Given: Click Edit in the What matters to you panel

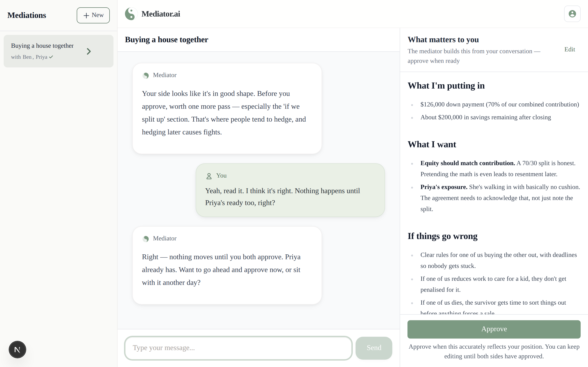Looking at the screenshot, I should tap(570, 49).
